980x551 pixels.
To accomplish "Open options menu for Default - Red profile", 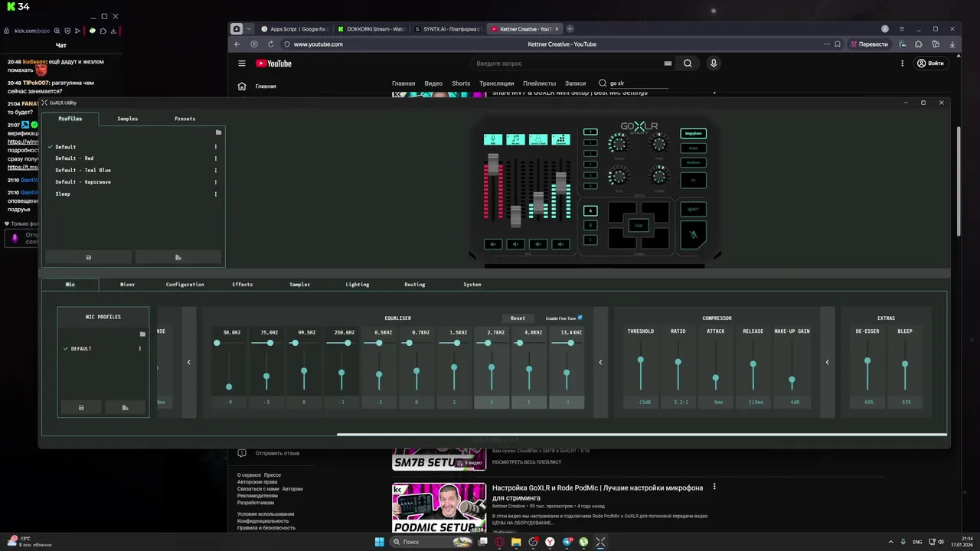I will coord(215,158).
